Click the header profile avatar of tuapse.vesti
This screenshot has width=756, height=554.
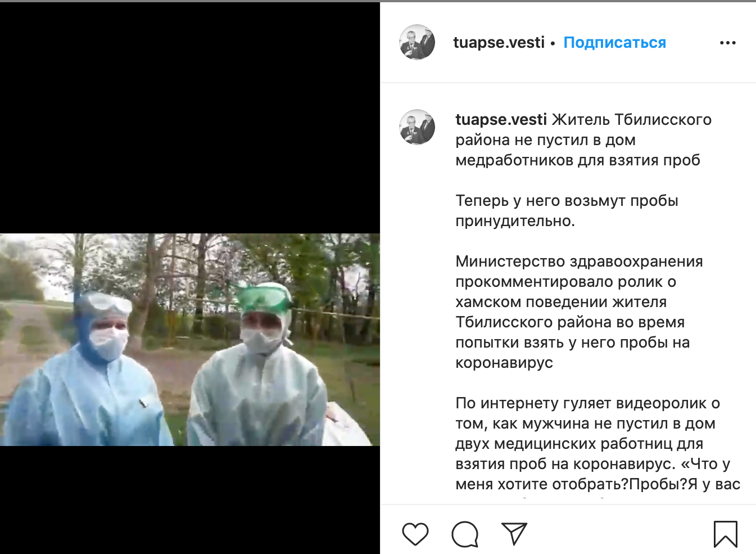click(417, 42)
